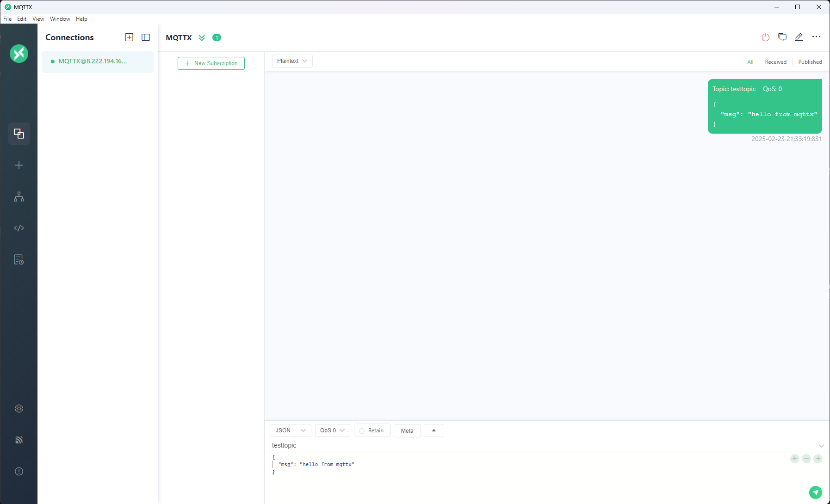Open Settings gear in sidebar

pos(19,408)
